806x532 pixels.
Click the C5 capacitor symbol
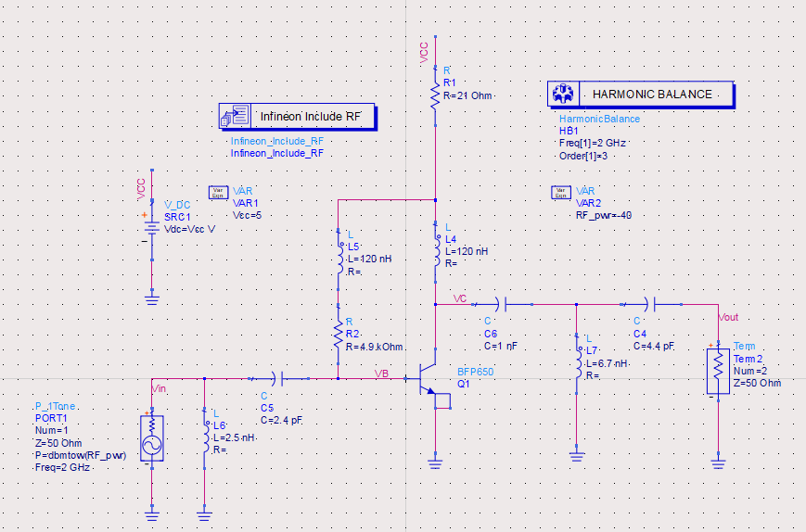click(278, 378)
